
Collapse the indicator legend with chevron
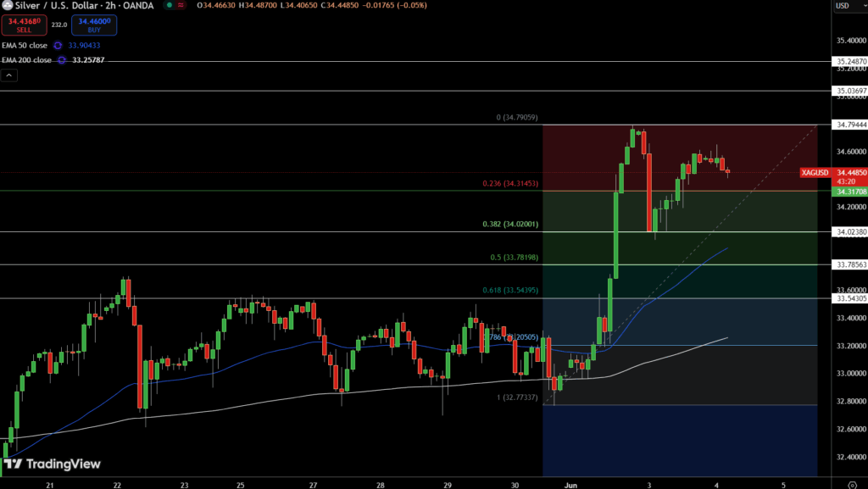pyautogui.click(x=8, y=75)
